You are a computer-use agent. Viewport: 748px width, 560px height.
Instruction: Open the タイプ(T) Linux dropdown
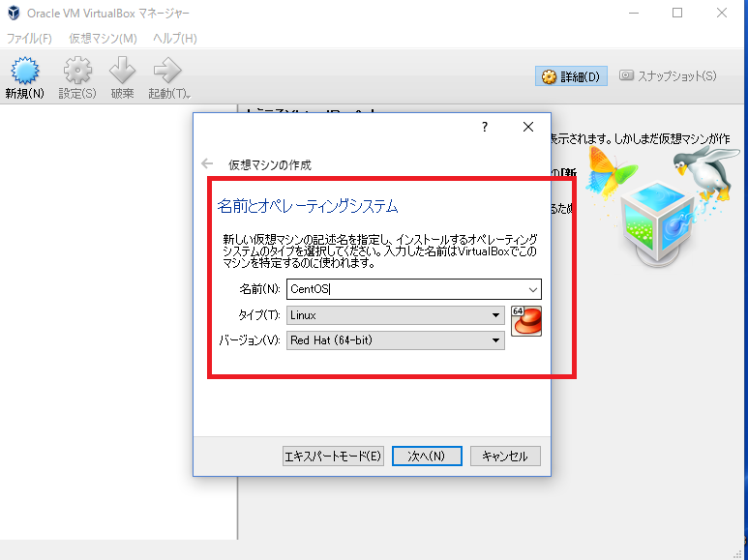coord(396,315)
